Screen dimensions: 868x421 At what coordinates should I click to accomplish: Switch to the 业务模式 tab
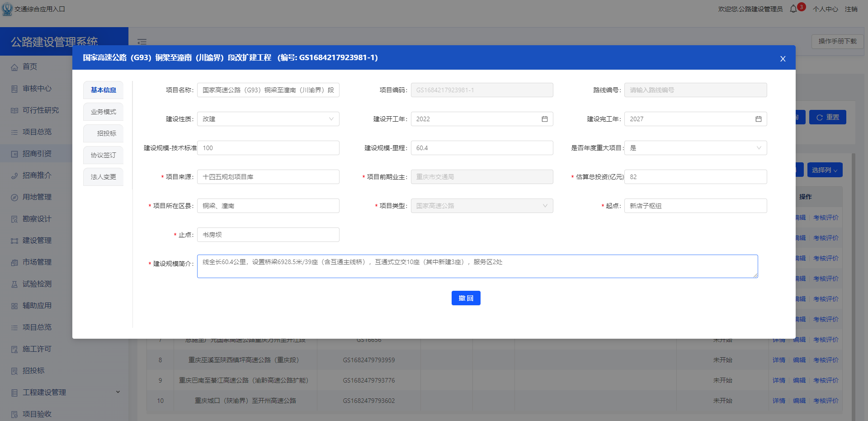point(103,112)
